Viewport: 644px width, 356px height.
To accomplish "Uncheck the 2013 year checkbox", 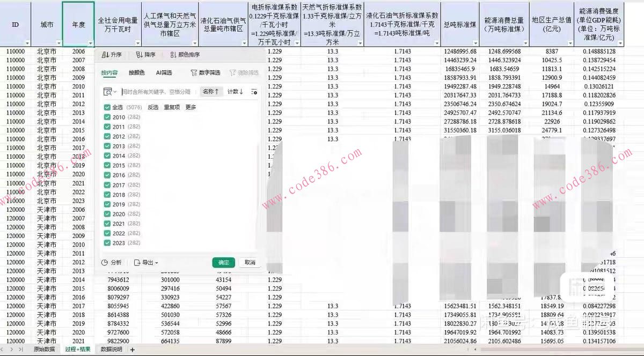I will pyautogui.click(x=107, y=146).
